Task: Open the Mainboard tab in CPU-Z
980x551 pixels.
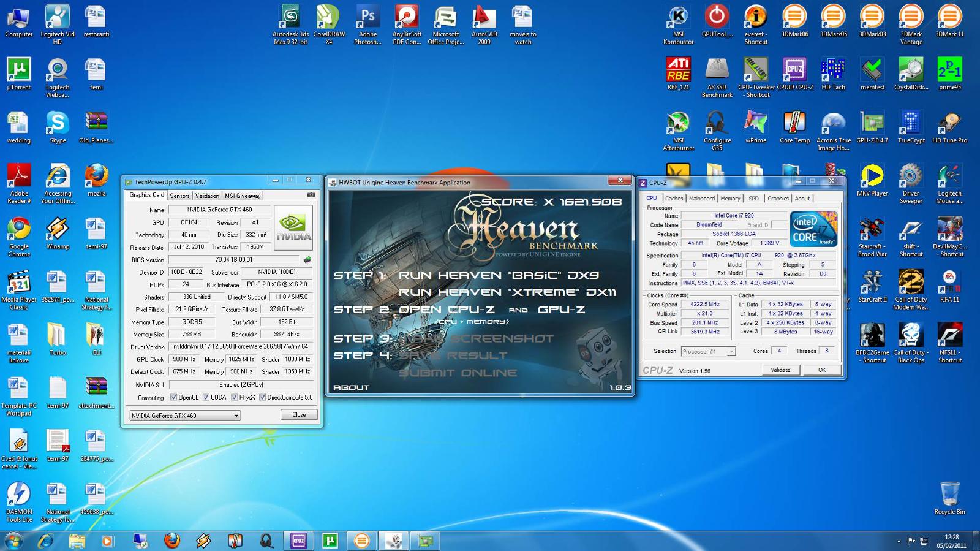Action: click(702, 199)
